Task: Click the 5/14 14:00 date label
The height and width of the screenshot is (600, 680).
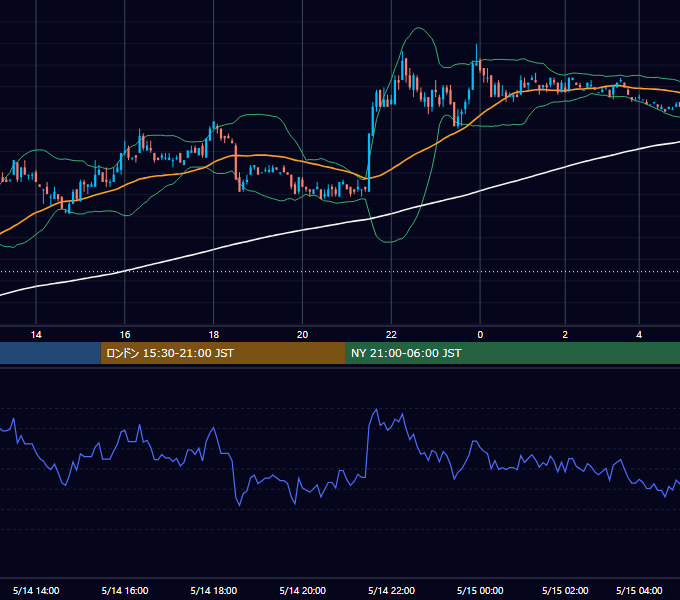Action: [x=36, y=590]
